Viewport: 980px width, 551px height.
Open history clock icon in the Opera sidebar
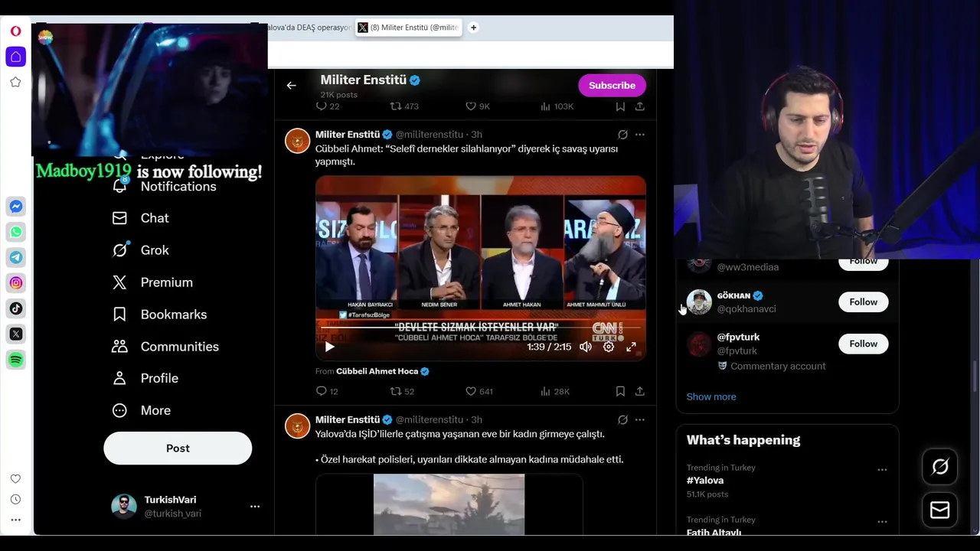point(15,500)
